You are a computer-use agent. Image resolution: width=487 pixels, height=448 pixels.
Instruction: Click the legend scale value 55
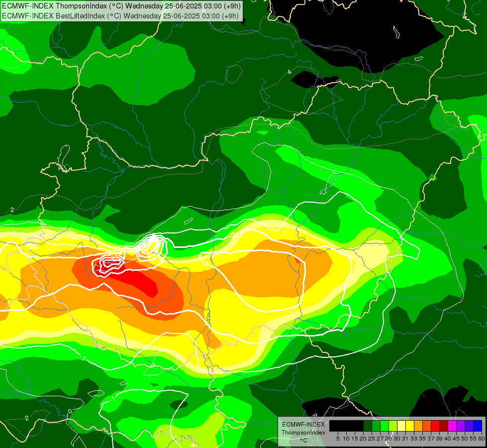point(474,439)
